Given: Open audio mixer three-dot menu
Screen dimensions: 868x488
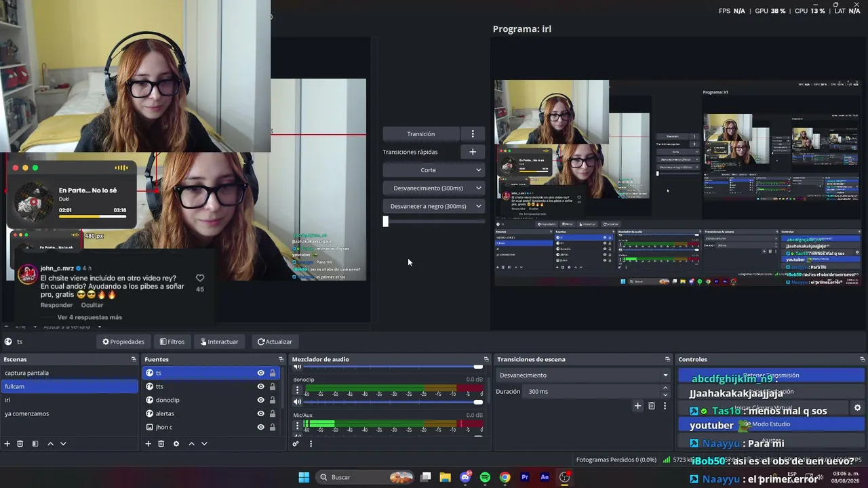Looking at the screenshot, I should pos(311,444).
